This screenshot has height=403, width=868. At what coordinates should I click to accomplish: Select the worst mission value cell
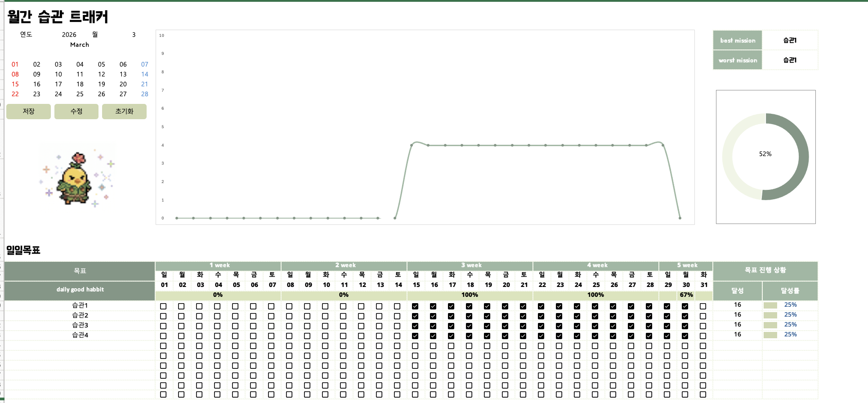click(x=790, y=60)
